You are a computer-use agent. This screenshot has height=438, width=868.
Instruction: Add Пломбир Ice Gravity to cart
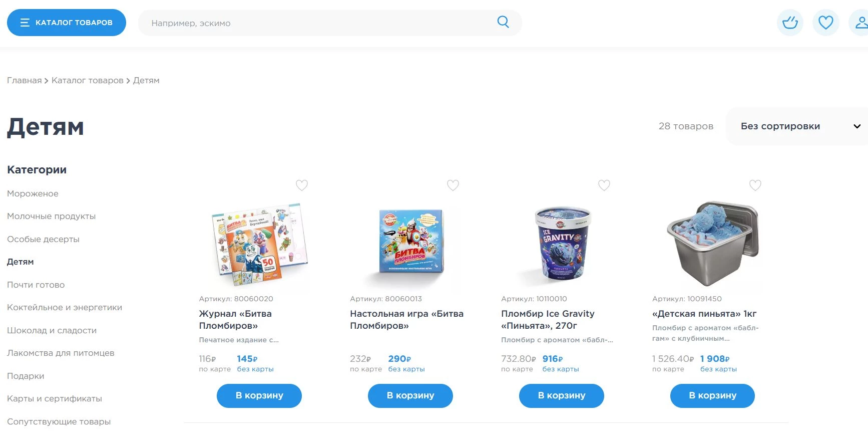(x=562, y=395)
